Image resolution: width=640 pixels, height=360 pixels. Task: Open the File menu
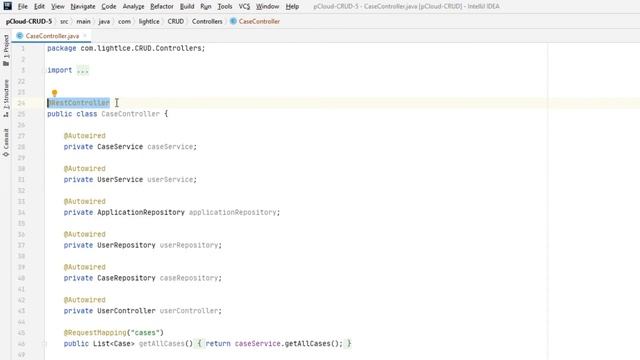[x=22, y=7]
